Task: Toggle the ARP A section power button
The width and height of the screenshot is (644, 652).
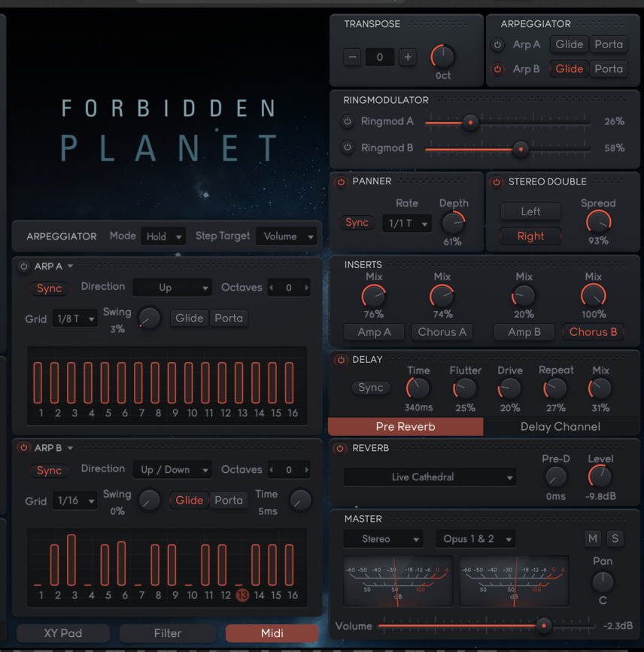Action: [x=23, y=266]
